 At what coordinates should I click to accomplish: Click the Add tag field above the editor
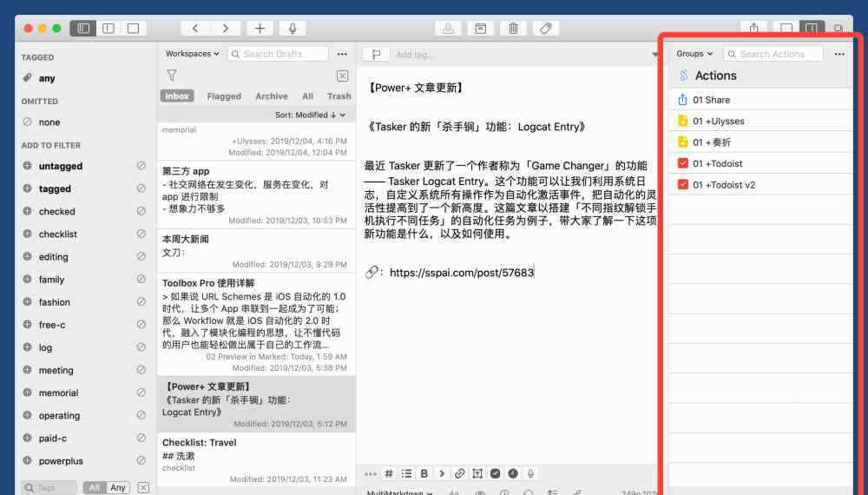415,54
